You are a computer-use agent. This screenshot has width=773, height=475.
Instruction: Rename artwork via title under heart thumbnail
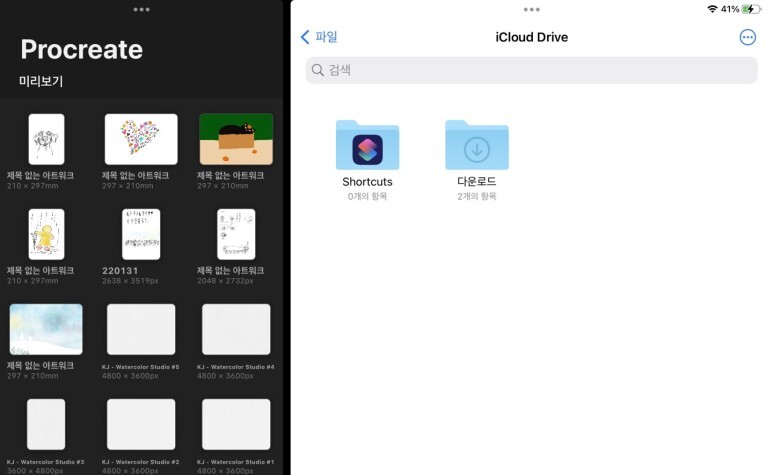point(136,175)
